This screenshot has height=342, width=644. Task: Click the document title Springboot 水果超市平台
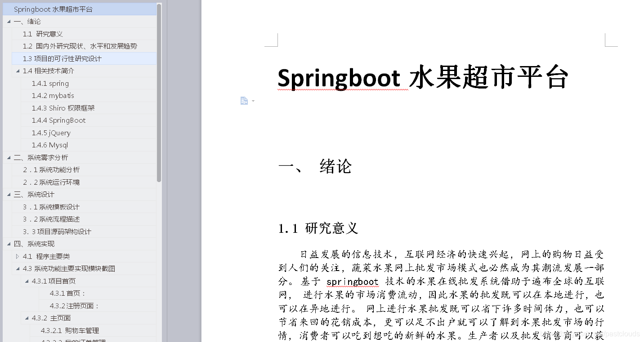click(423, 77)
